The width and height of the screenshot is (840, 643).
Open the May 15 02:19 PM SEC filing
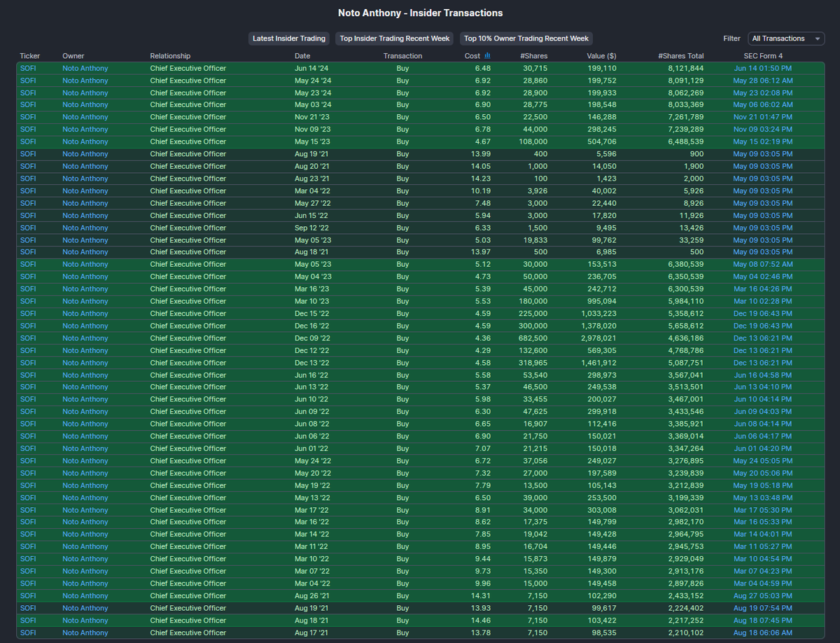pyautogui.click(x=763, y=141)
